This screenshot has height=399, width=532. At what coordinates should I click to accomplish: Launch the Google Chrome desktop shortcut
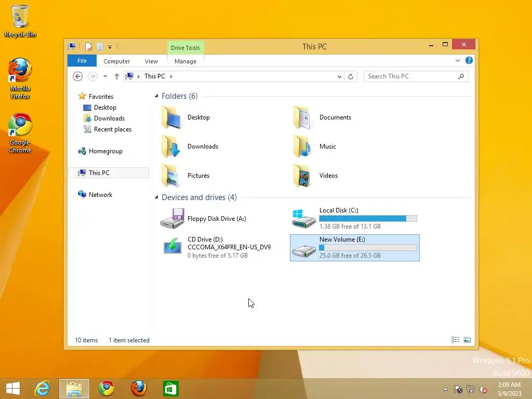[20, 134]
